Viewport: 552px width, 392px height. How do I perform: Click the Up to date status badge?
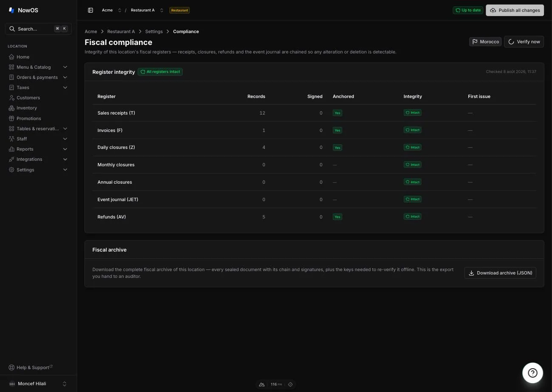coord(468,10)
